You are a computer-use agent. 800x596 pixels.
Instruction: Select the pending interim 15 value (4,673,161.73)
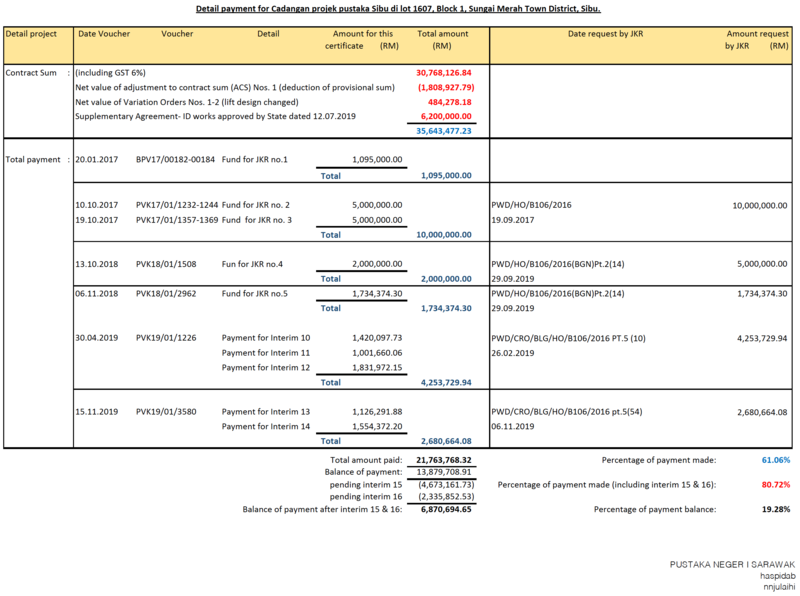[x=443, y=484]
